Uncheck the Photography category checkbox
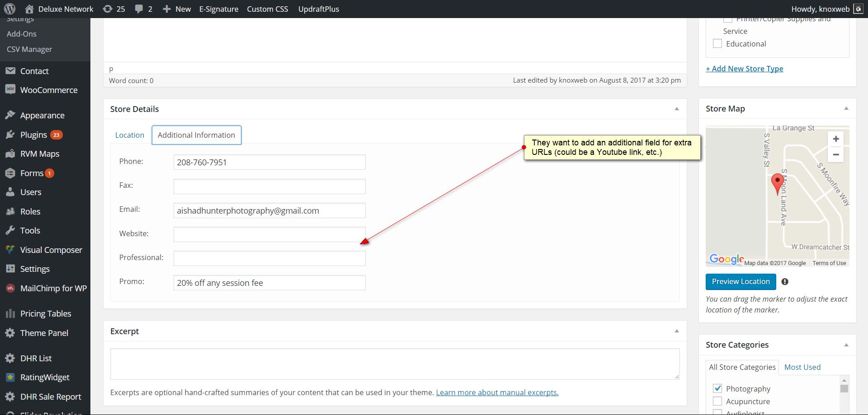 pos(717,388)
